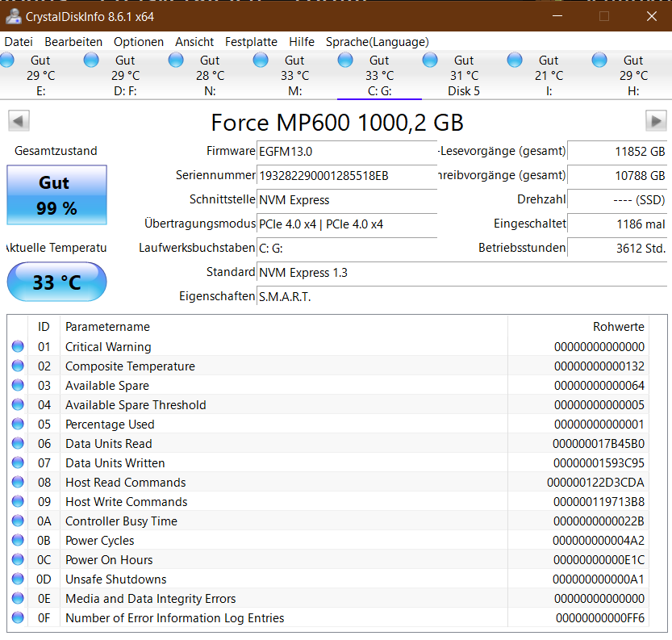Go to previous disk with left arrow
The image size is (672, 640).
click(19, 121)
